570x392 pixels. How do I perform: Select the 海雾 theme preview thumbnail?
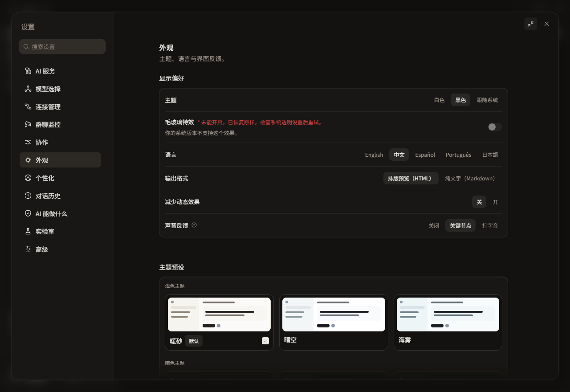tap(448, 314)
